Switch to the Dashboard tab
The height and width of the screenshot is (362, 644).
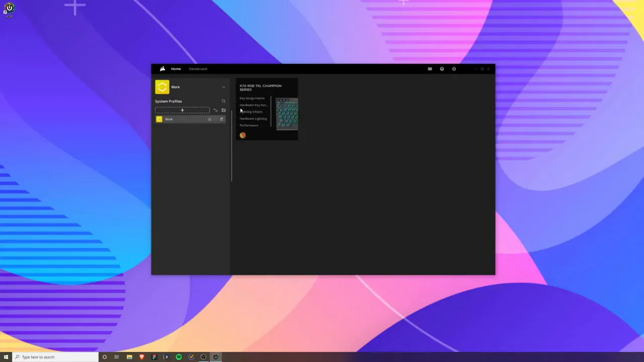(198, 69)
